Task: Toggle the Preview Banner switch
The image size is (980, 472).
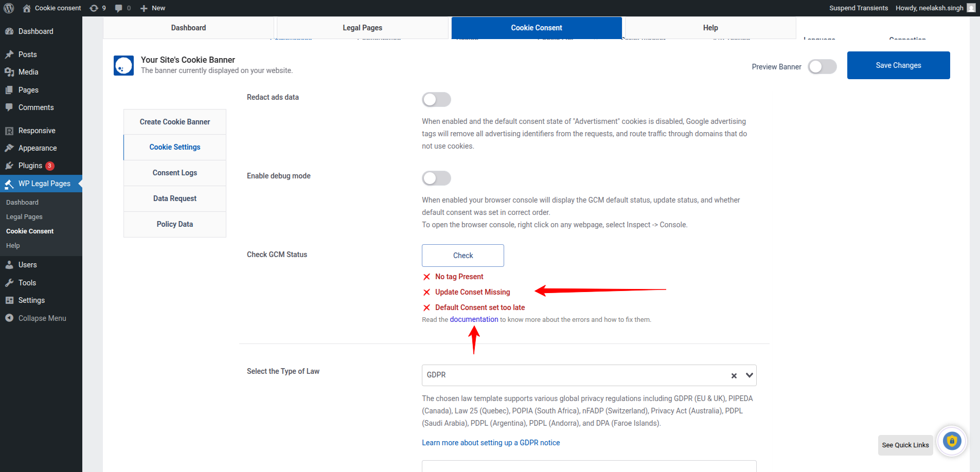Action: 822,66
